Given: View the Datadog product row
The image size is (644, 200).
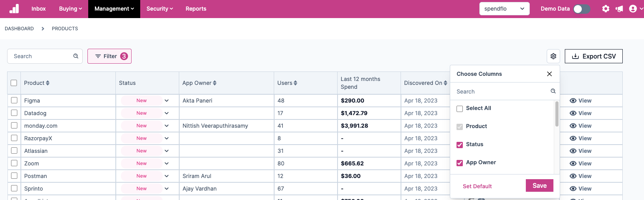Looking at the screenshot, I should click(581, 113).
